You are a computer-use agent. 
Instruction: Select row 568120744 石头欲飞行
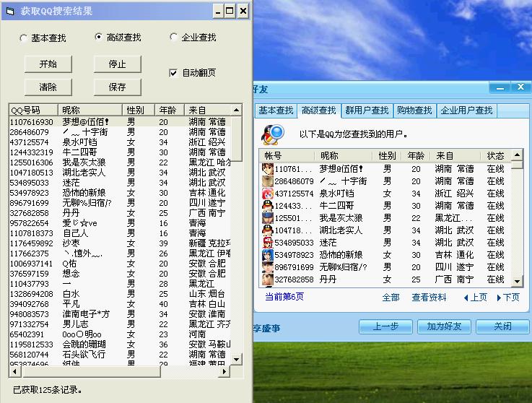point(120,355)
